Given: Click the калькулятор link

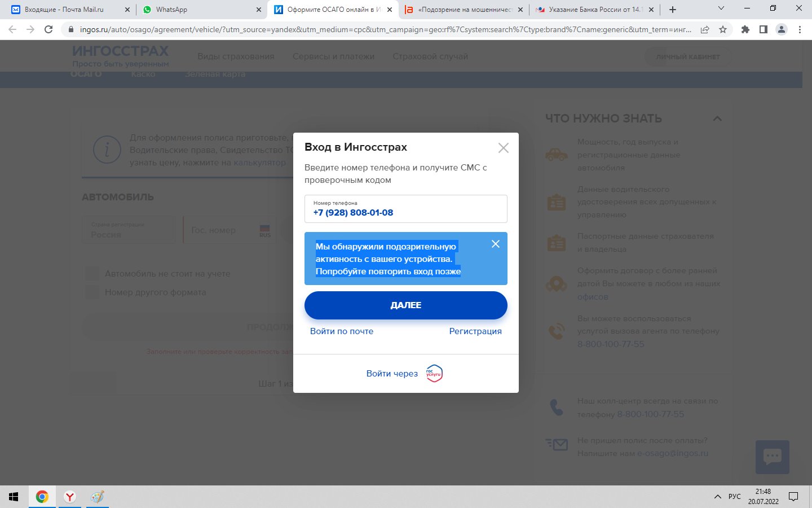Looking at the screenshot, I should (260, 163).
